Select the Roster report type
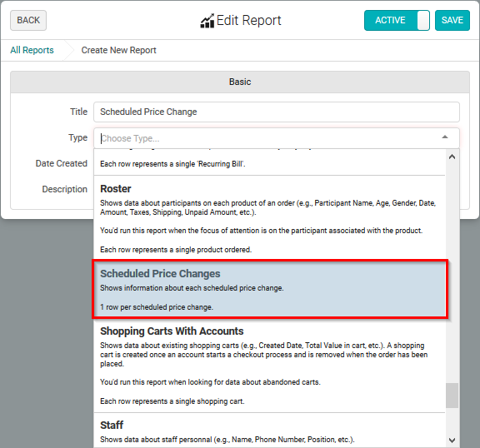The height and width of the screenshot is (448, 480). coord(269,218)
